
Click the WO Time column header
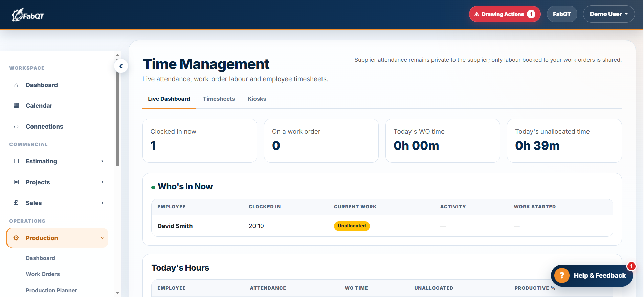(356, 288)
